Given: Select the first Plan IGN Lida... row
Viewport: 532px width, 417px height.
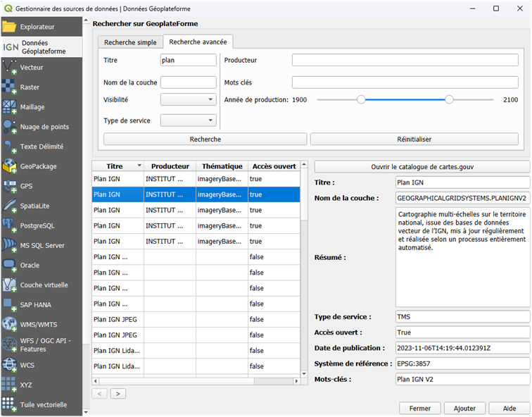Looking at the screenshot, I should (x=196, y=351).
